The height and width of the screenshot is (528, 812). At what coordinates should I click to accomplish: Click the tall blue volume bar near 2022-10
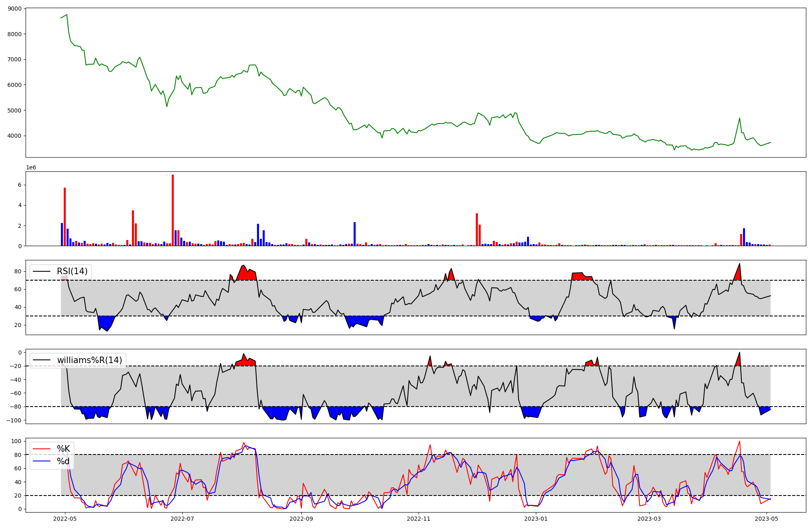354,234
